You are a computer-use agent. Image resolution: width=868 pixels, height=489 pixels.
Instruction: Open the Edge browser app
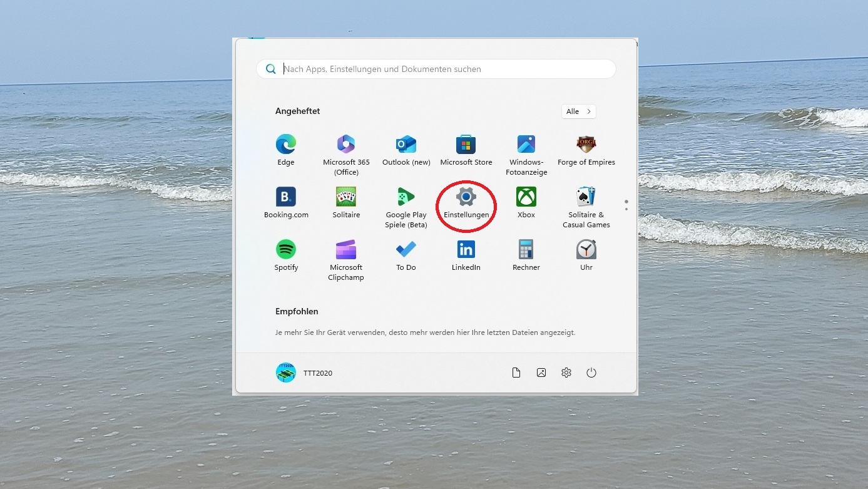(x=286, y=150)
